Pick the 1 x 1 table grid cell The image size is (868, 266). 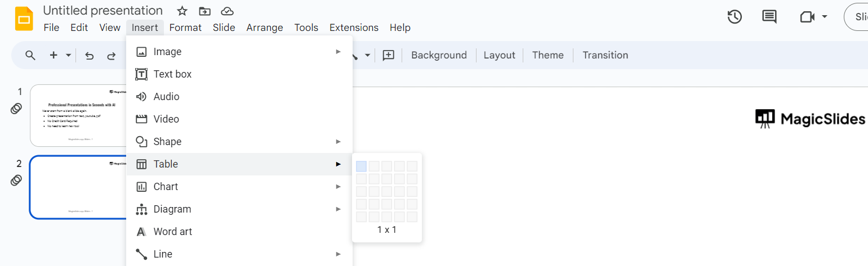pos(361,166)
